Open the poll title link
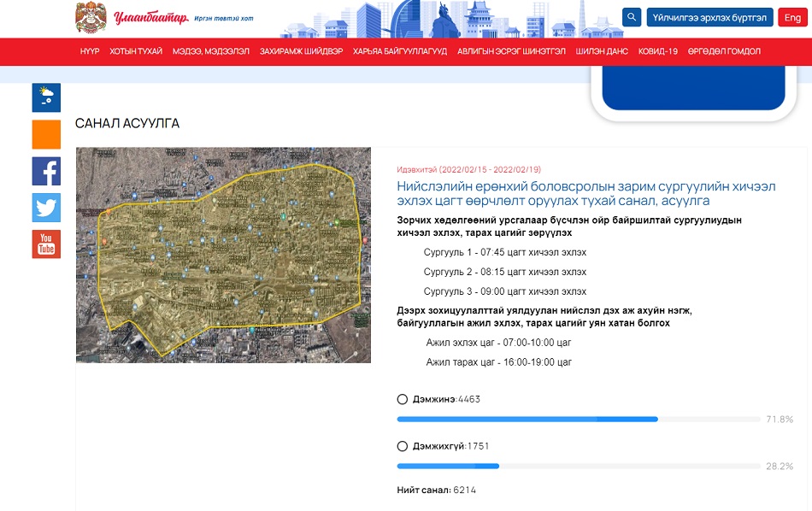Screen dimensions: 812x511 (553, 193)
